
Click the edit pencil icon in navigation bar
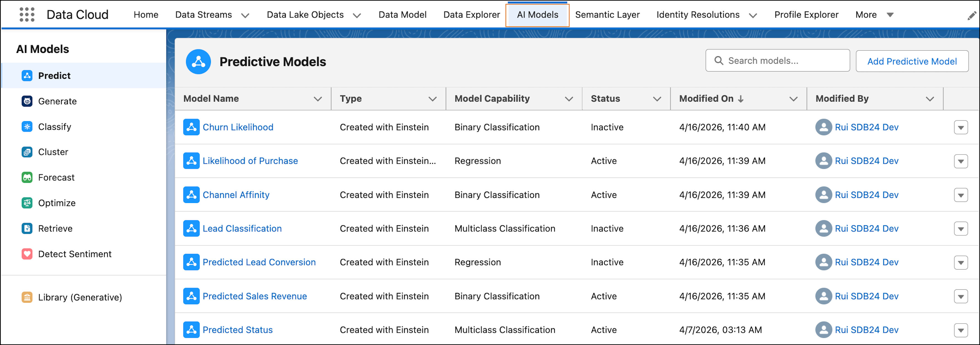click(x=972, y=15)
